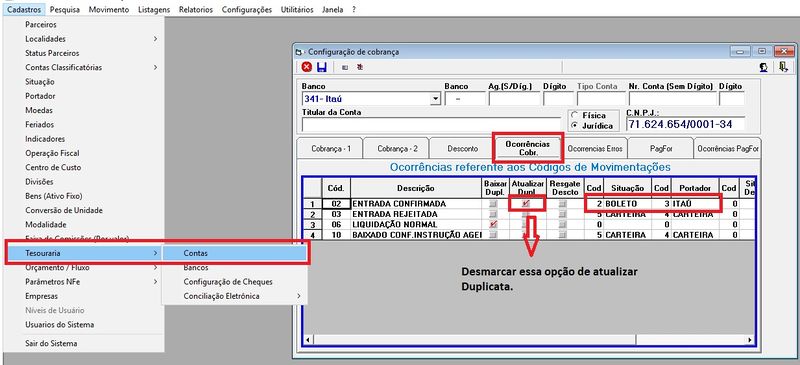Check Resgate Descto for BAIXADO CONF.INSTRUÇÃO row

point(562,235)
